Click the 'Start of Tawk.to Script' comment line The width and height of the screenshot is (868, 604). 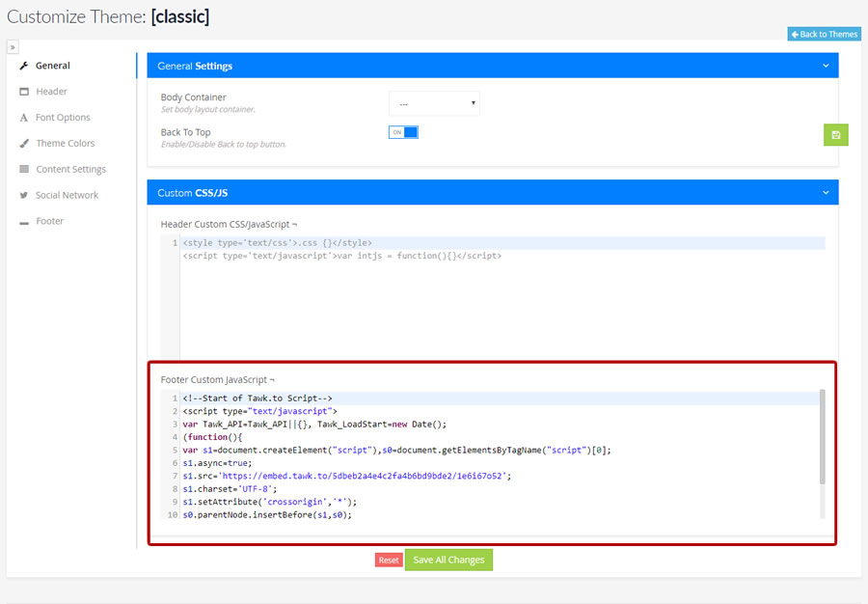point(258,398)
